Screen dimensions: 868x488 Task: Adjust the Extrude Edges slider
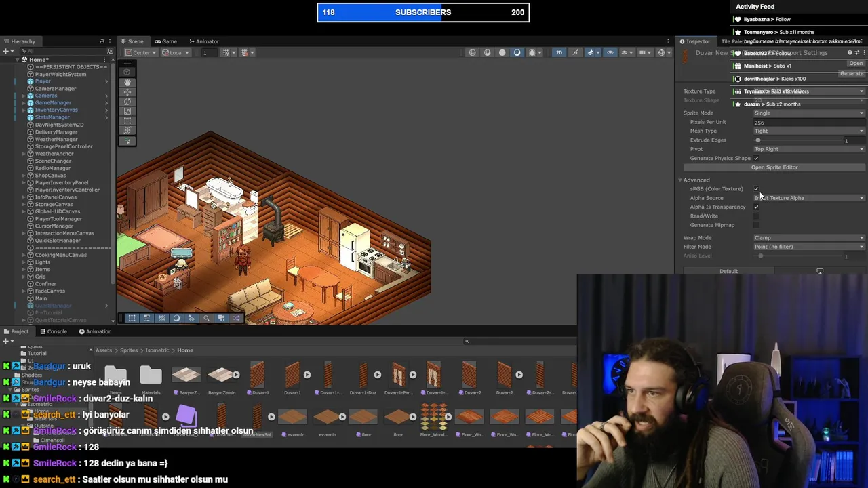(x=797, y=140)
